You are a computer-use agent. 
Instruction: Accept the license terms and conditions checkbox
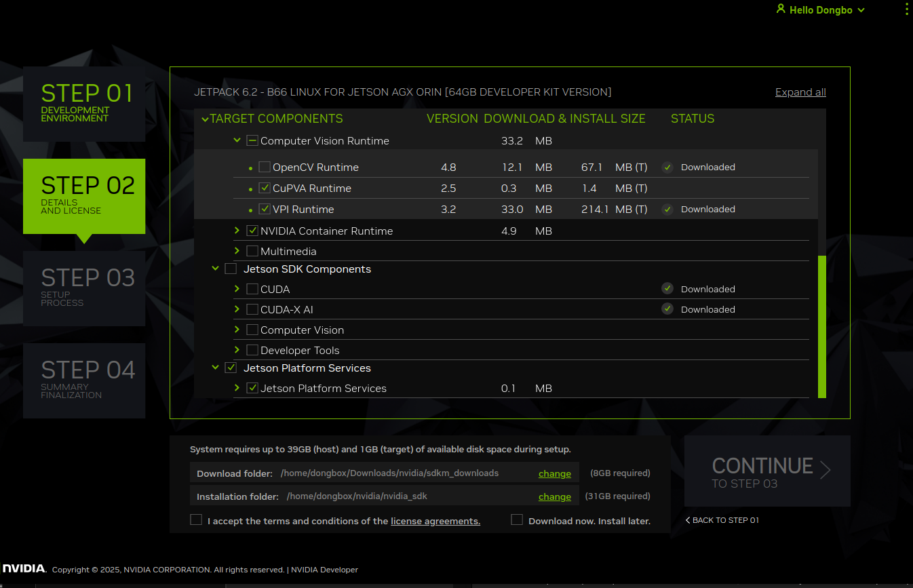[196, 520]
